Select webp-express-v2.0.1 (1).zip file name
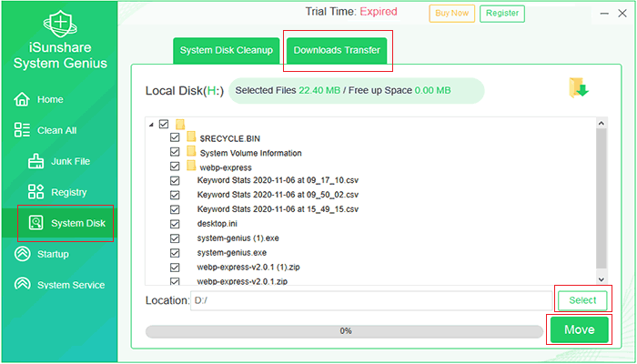The image size is (637, 364). [248, 268]
